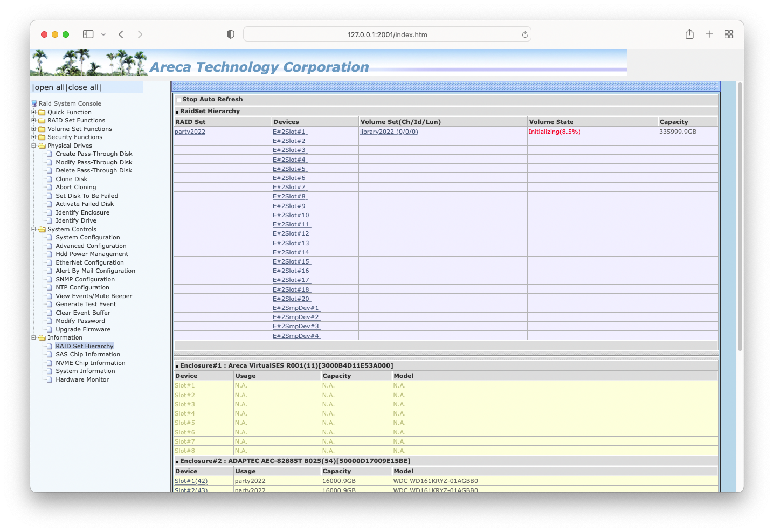Click the page vertical scrollbar

(740, 216)
